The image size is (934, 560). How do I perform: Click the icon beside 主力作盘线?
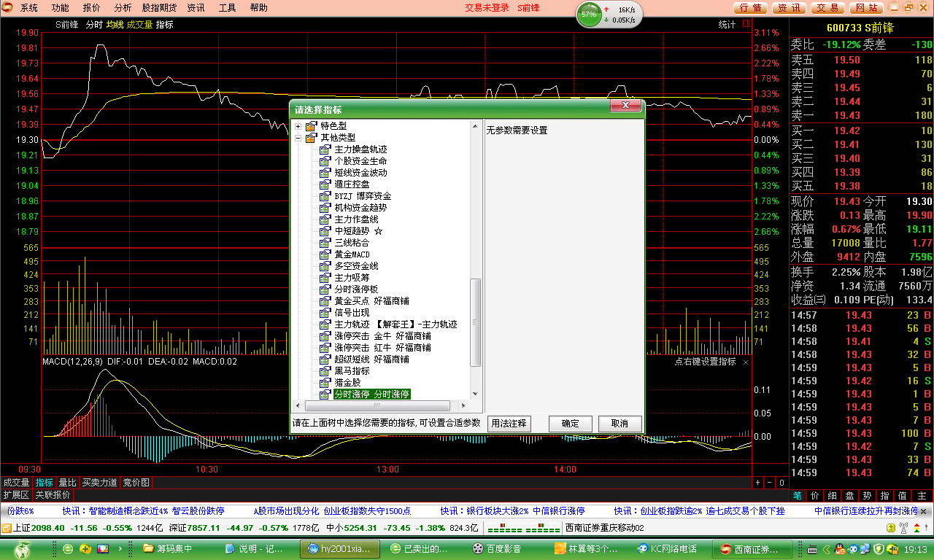[325, 219]
